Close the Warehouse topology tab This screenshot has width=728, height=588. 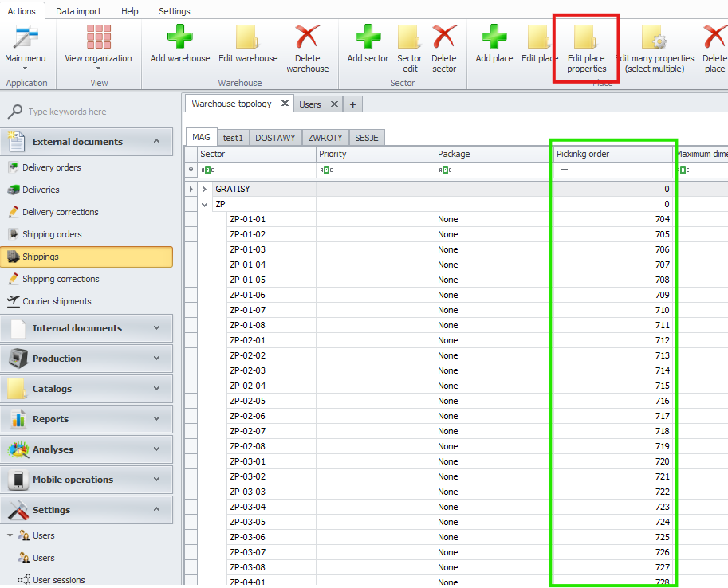285,104
